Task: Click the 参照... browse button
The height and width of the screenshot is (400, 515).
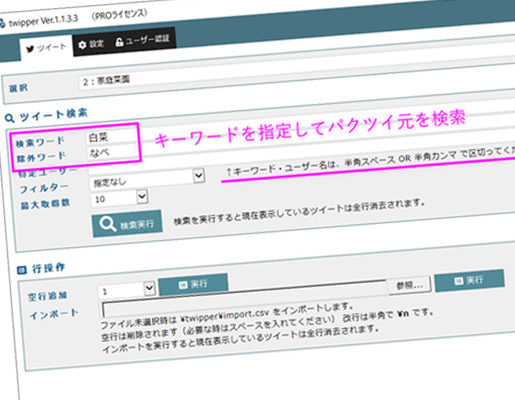Action: coord(409,285)
